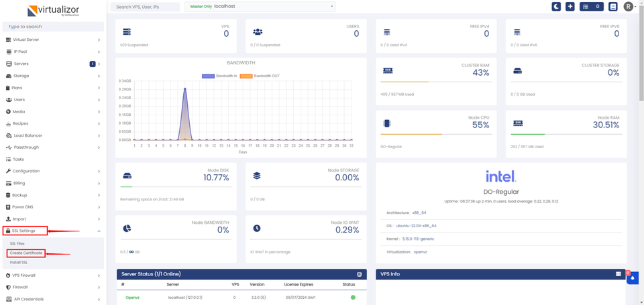
Task: Select Create Certificate under SSL Settings
Action: click(x=26, y=253)
